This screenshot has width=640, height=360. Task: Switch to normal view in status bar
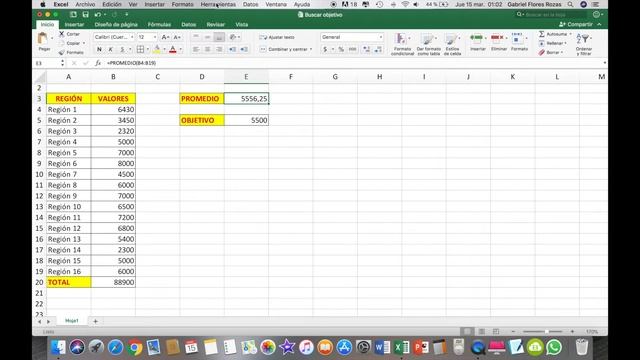[468, 331]
